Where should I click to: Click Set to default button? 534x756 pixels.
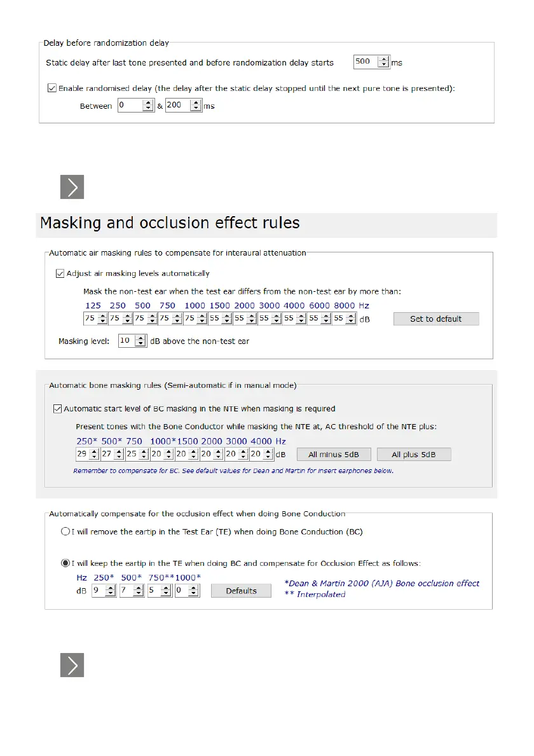pos(435,319)
